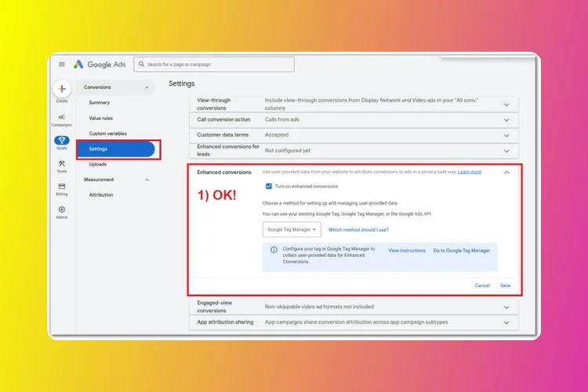Open the hamburger main menu
The image size is (588, 392).
click(62, 64)
